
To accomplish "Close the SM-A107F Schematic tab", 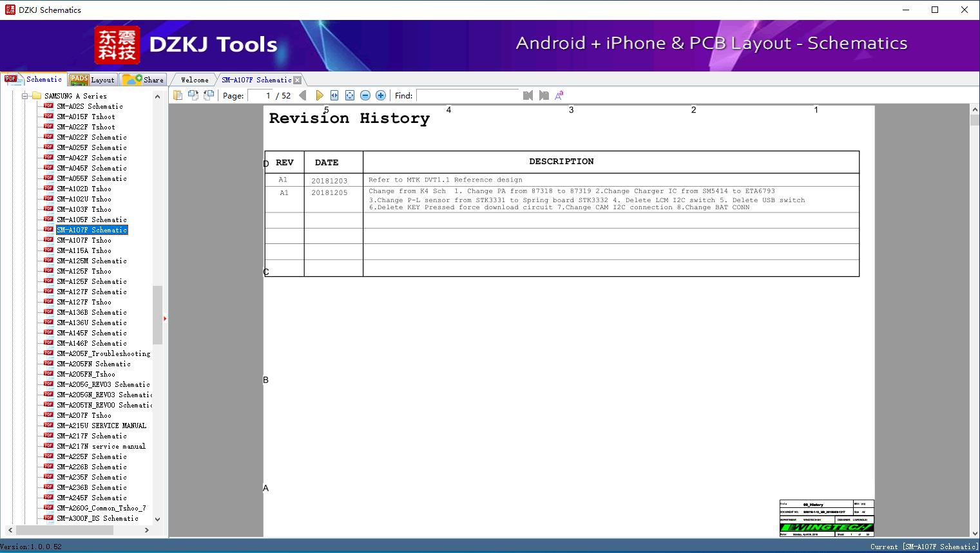I will tap(297, 80).
